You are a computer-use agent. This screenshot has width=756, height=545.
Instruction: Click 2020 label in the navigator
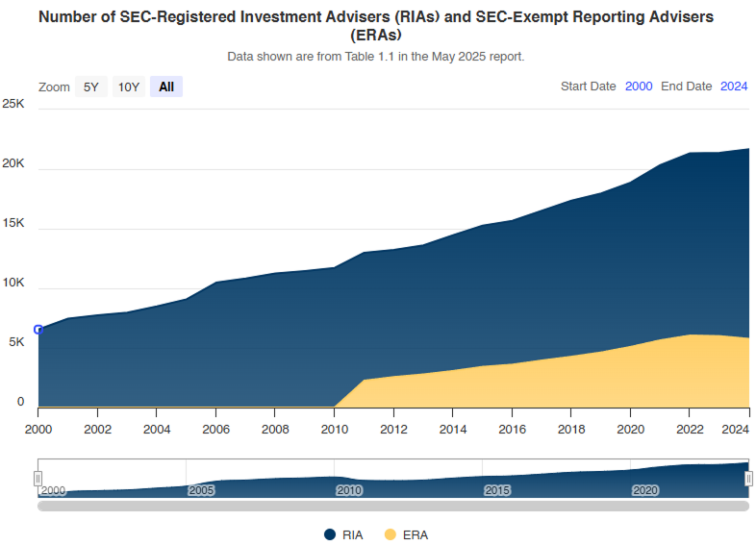point(644,490)
